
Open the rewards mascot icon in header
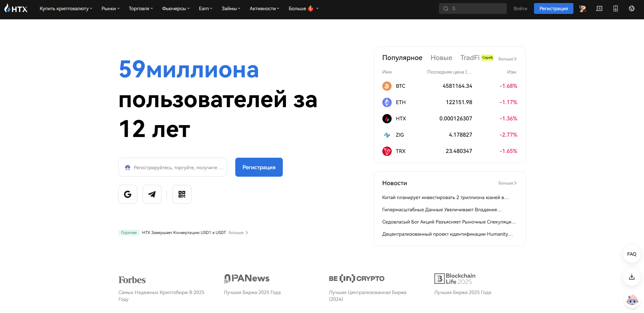click(583, 8)
